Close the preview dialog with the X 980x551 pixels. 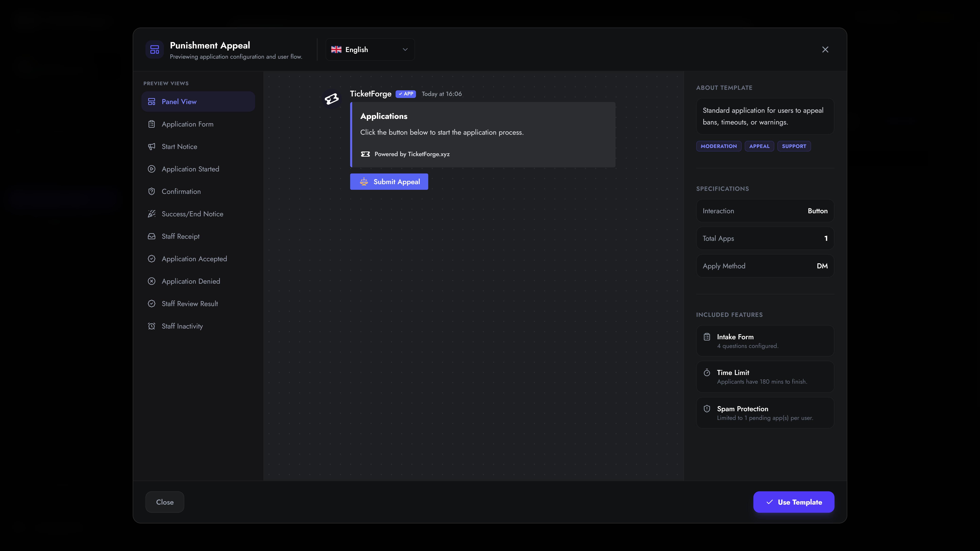[x=825, y=49]
